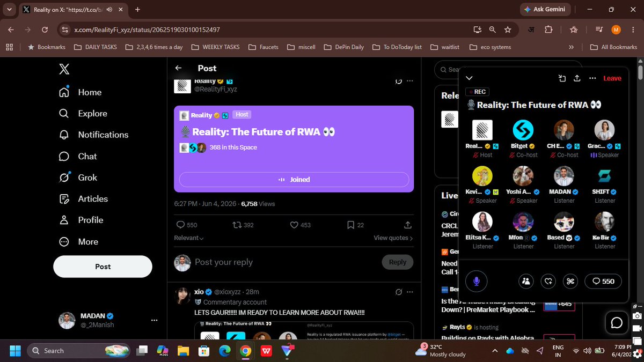Open the Space participants people icon
Screen dimensions: 644x362
click(526, 281)
